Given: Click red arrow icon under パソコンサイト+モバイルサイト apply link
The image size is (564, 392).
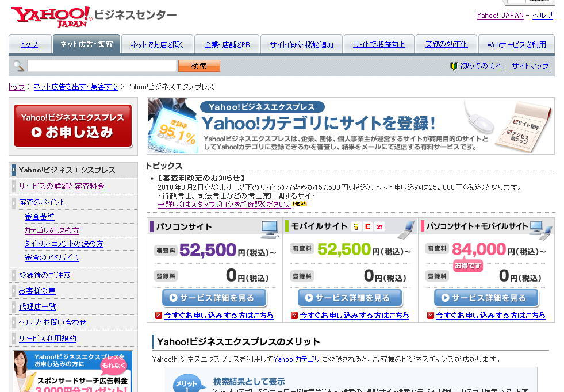Looking at the screenshot, I should (x=431, y=316).
